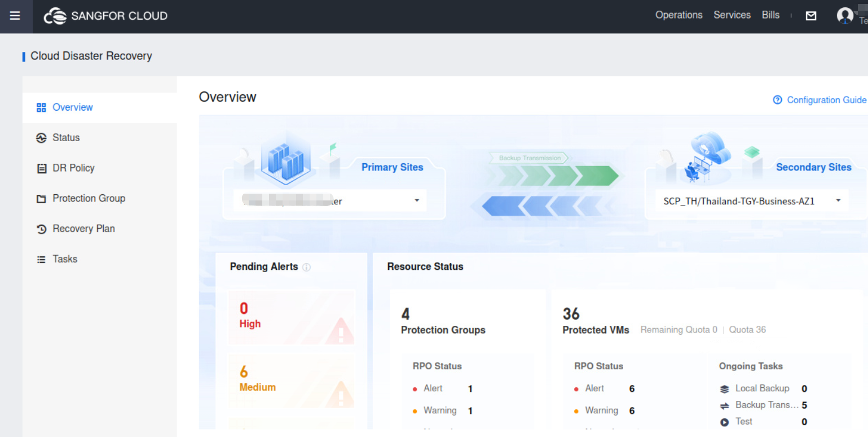Click the Test task count 0

pyautogui.click(x=804, y=422)
